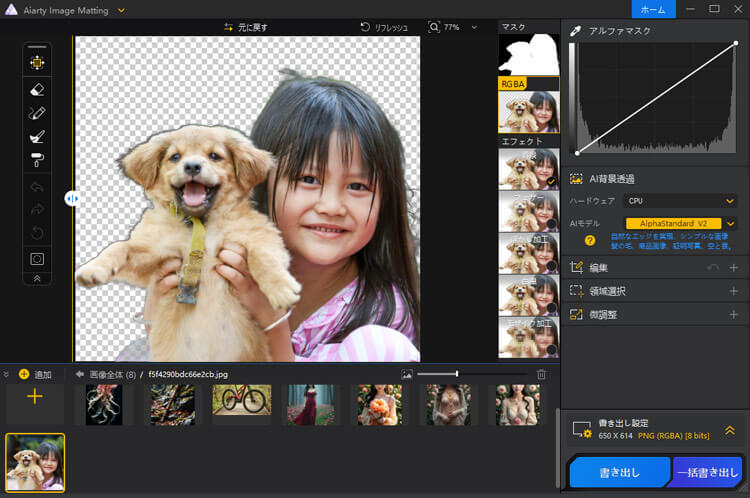750x498 pixels.
Task: Select the octopus creature thumbnail
Action: click(x=104, y=405)
